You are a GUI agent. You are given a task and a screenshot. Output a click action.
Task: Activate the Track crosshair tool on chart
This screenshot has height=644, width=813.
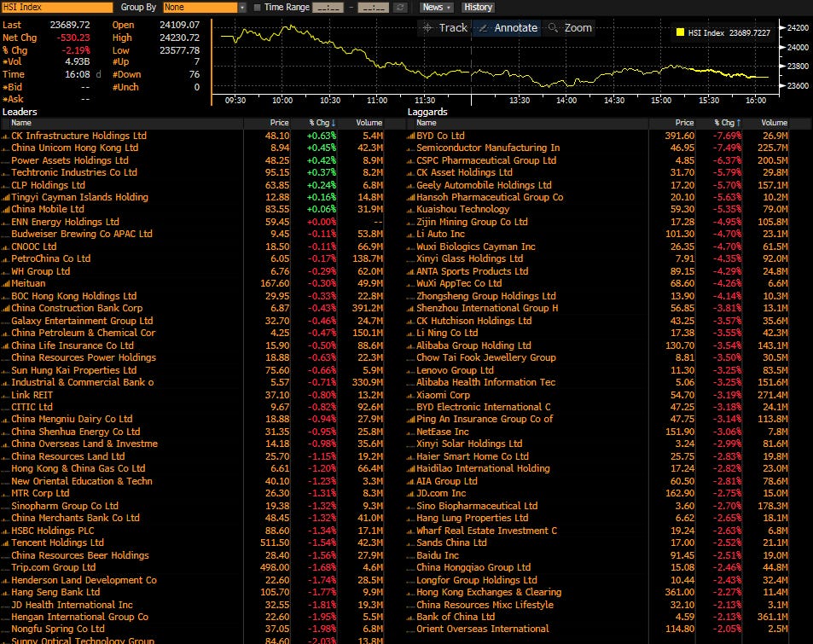[444, 28]
